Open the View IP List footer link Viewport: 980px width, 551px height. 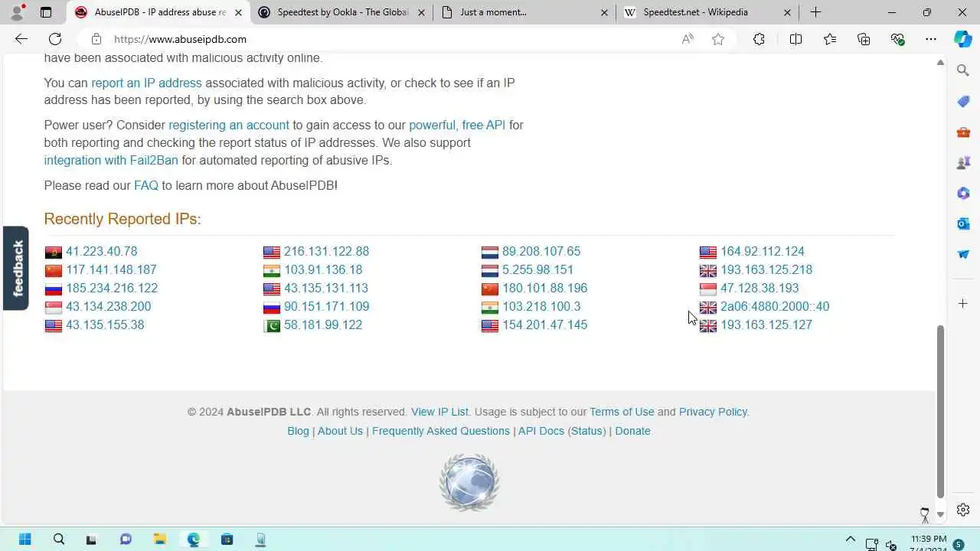tap(439, 412)
